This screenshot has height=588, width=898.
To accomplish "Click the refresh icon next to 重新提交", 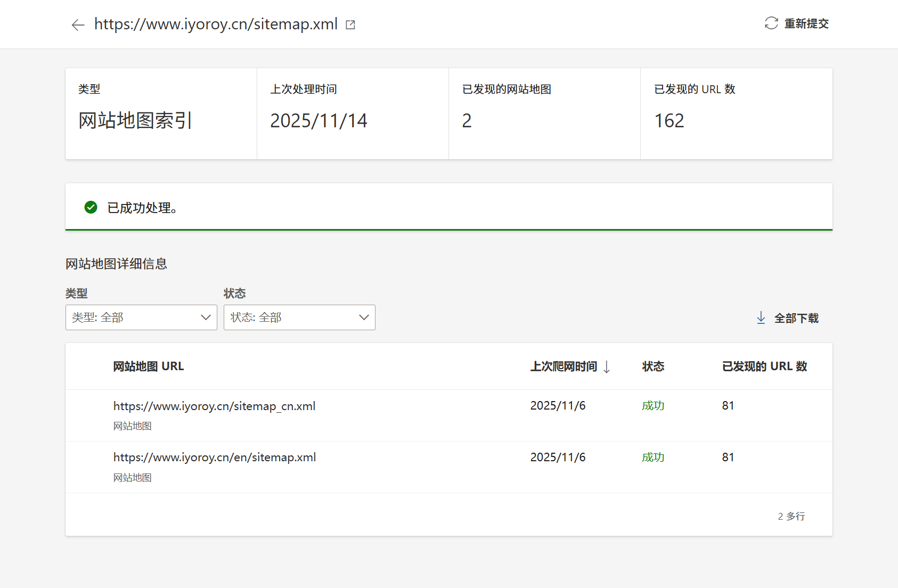I will tap(770, 23).
